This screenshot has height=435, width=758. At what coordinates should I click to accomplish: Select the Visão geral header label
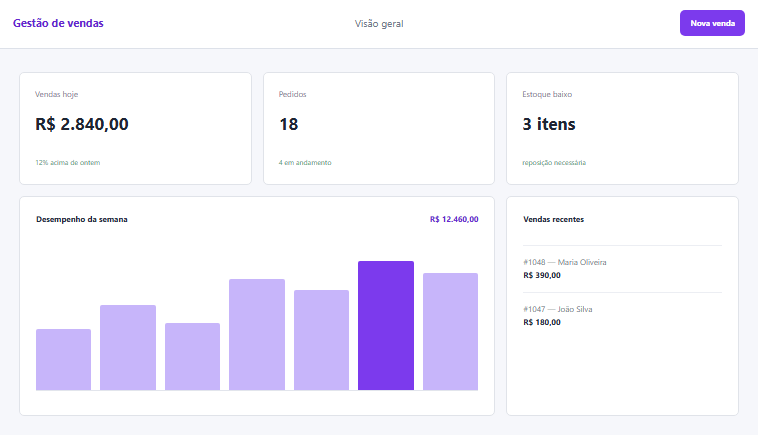379,24
